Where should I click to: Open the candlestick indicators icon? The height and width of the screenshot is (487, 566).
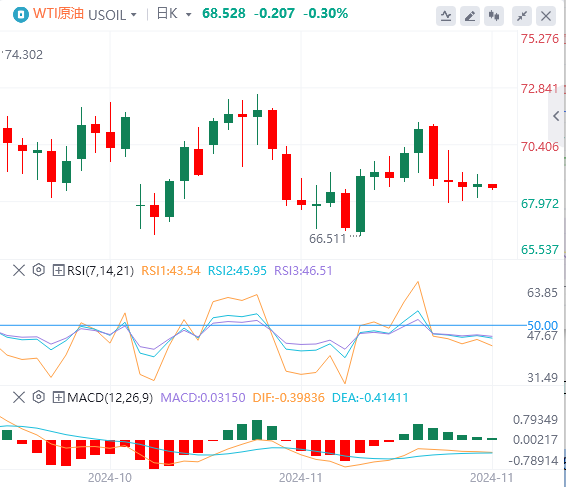click(x=494, y=16)
